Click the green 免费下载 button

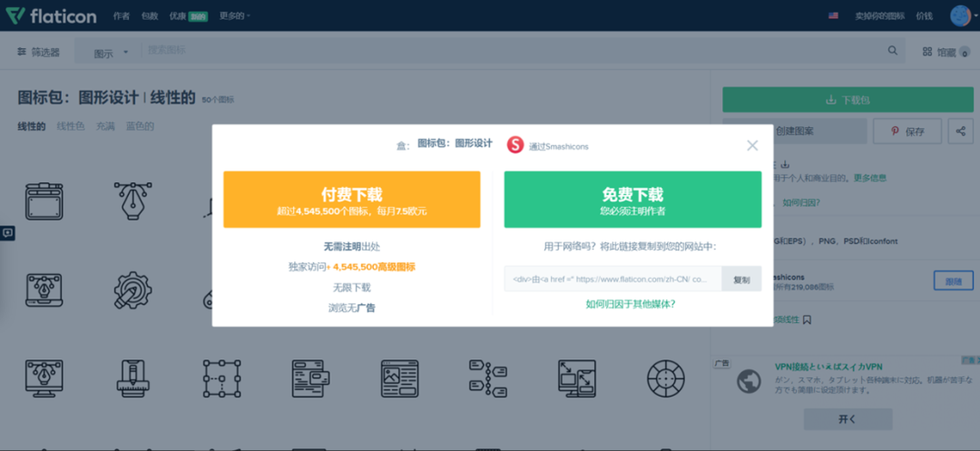click(x=632, y=200)
